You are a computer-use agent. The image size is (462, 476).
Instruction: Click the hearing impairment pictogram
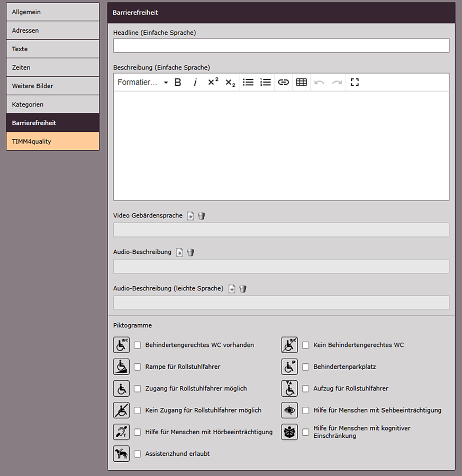pyautogui.click(x=121, y=432)
